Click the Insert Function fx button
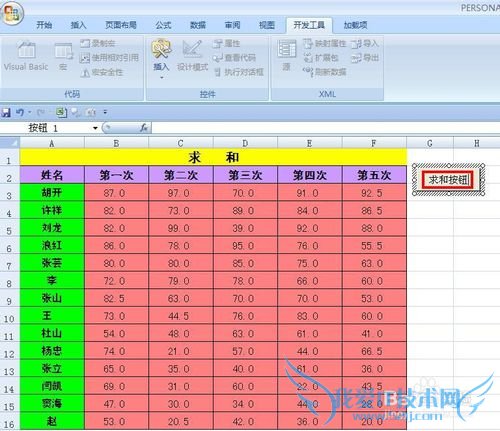Screen dimensions: 500x431 [x=144, y=128]
